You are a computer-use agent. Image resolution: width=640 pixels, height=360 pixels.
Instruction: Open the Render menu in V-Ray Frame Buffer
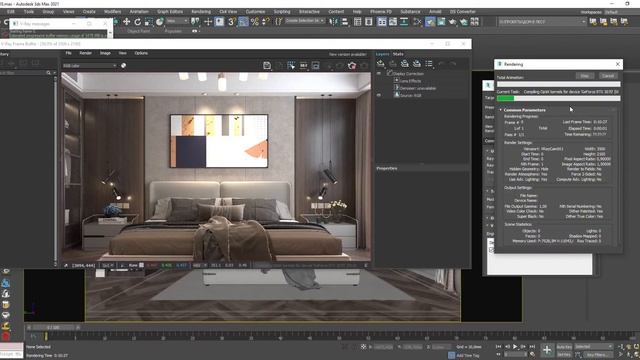click(85, 53)
